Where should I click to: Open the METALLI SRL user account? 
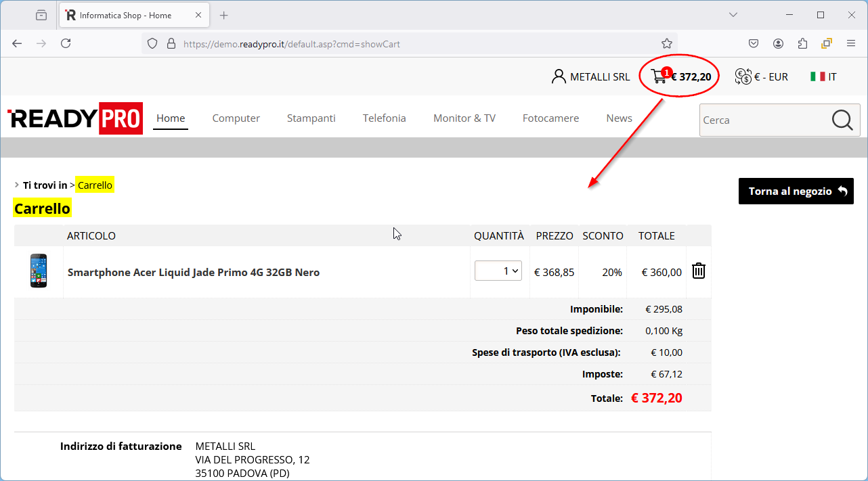pos(590,76)
